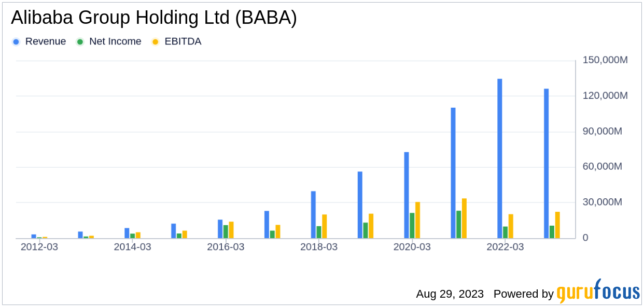Select the yellow EBITDA bar at 2018-03
Viewport: 644px width, 307px height.
(325, 226)
